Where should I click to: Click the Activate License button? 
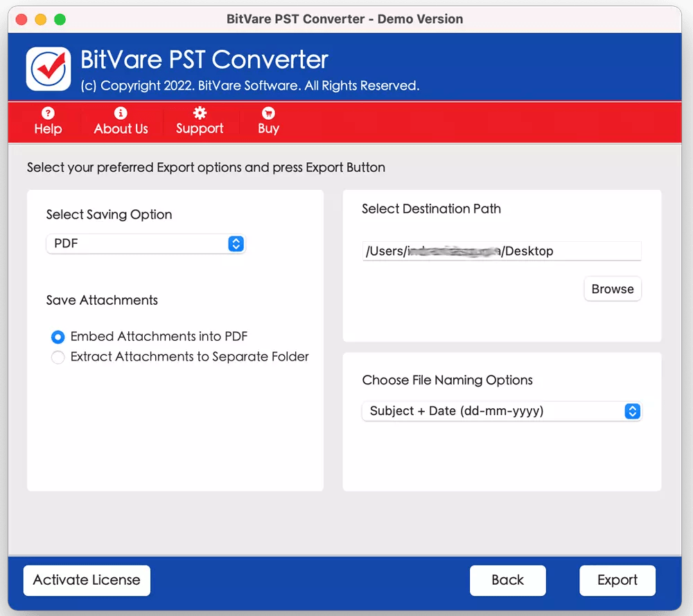86,581
